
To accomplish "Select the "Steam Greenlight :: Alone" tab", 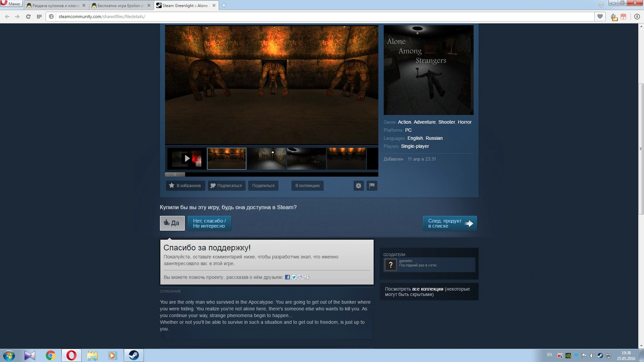I will coord(186,5).
